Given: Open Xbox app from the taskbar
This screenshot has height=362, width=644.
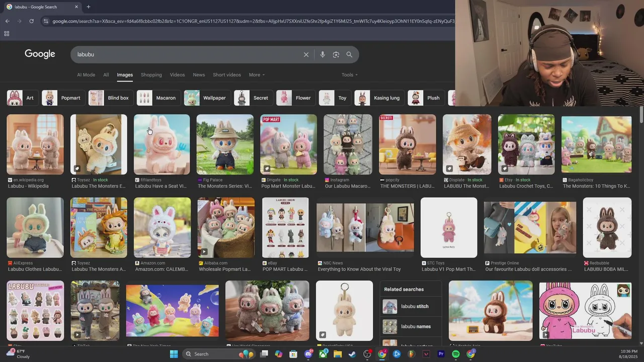Looking at the screenshot, I should tap(323, 354).
